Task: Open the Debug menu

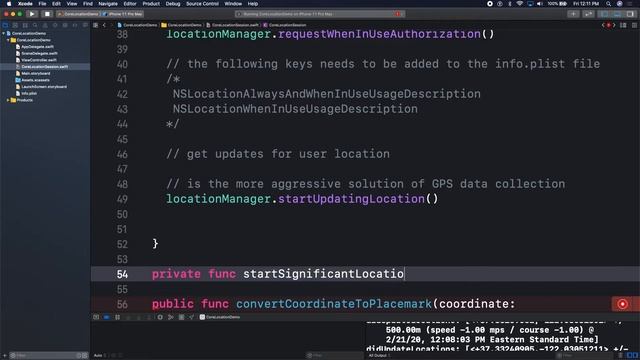Action: coord(173,4)
